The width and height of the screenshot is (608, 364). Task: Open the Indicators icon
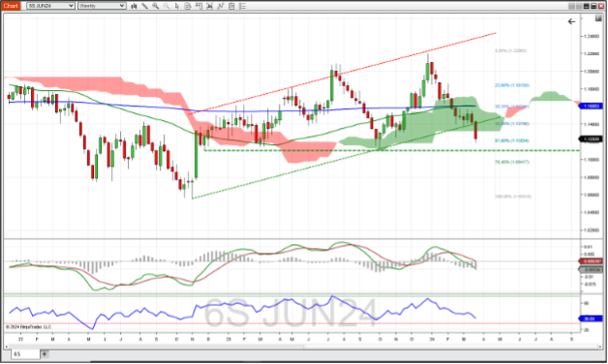pyautogui.click(x=209, y=6)
